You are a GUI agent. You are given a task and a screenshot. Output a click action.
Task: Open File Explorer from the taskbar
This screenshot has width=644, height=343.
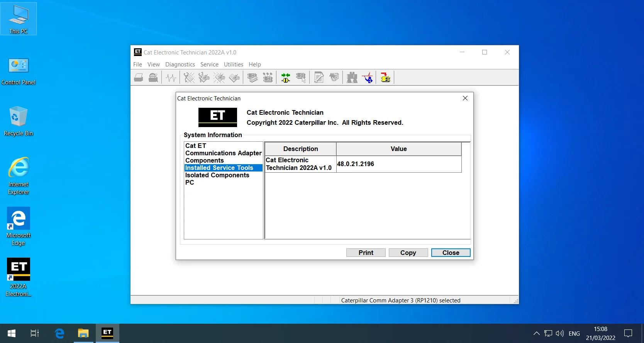coord(83,333)
